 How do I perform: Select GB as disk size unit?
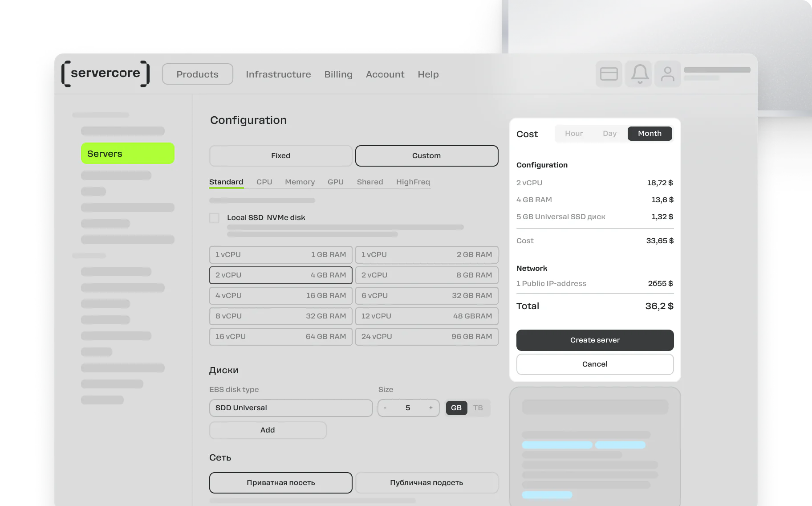point(456,408)
